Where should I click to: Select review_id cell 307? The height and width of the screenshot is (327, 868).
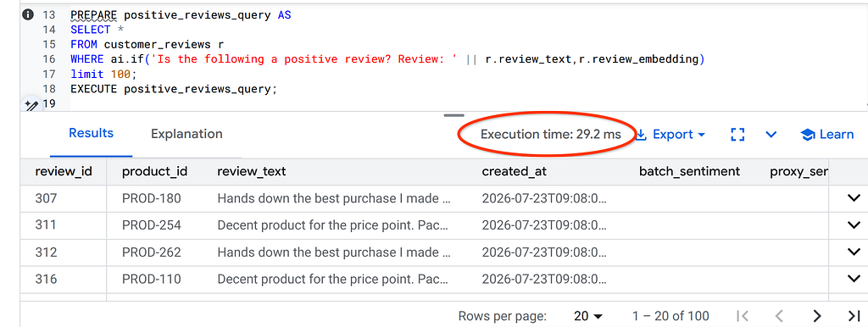tap(46, 198)
